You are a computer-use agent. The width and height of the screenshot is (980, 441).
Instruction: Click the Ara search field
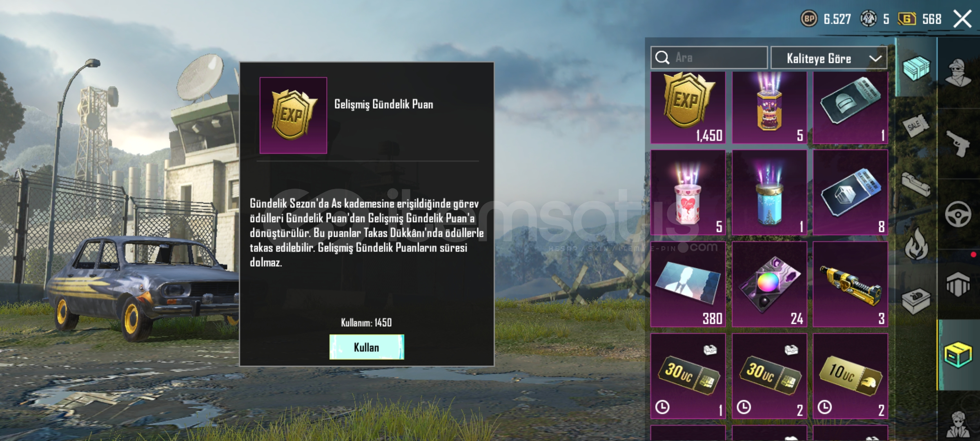(709, 58)
